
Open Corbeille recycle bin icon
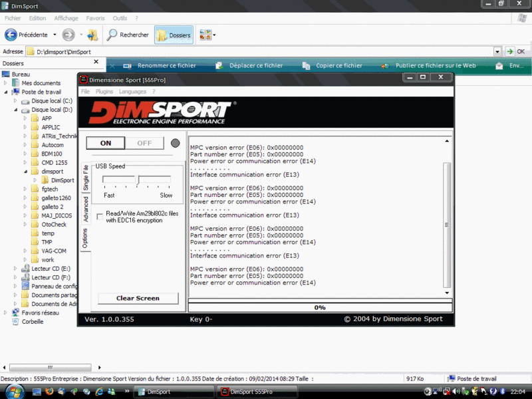point(15,321)
